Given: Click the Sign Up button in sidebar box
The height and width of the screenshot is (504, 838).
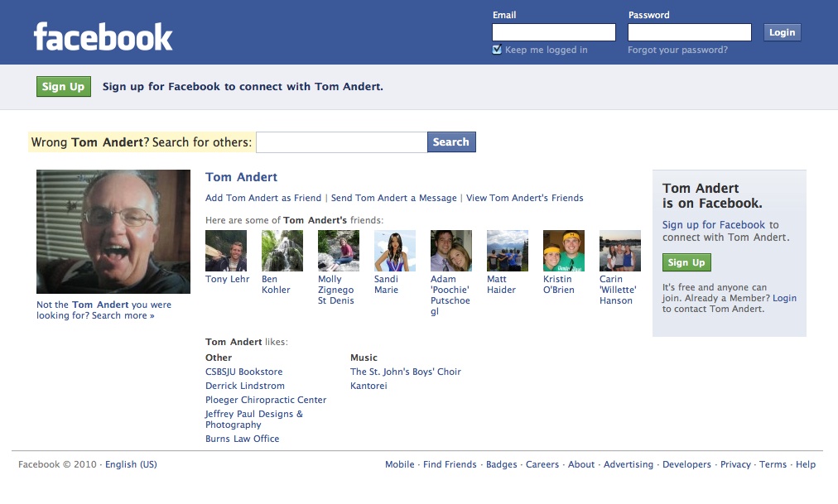Looking at the screenshot, I should click(686, 262).
